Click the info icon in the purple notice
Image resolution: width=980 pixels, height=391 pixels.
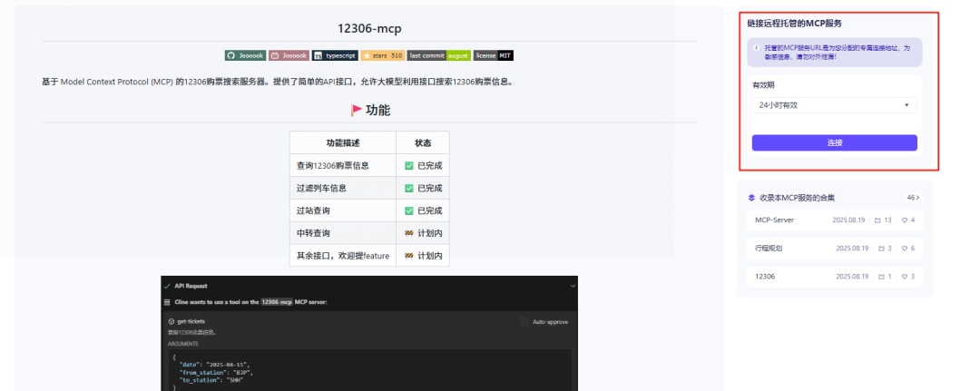[x=756, y=48]
